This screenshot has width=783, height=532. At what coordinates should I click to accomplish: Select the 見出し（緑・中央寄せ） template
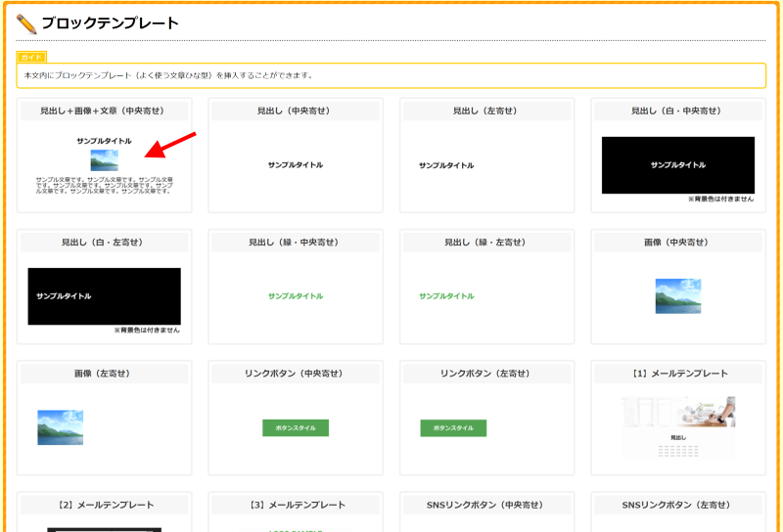click(296, 287)
